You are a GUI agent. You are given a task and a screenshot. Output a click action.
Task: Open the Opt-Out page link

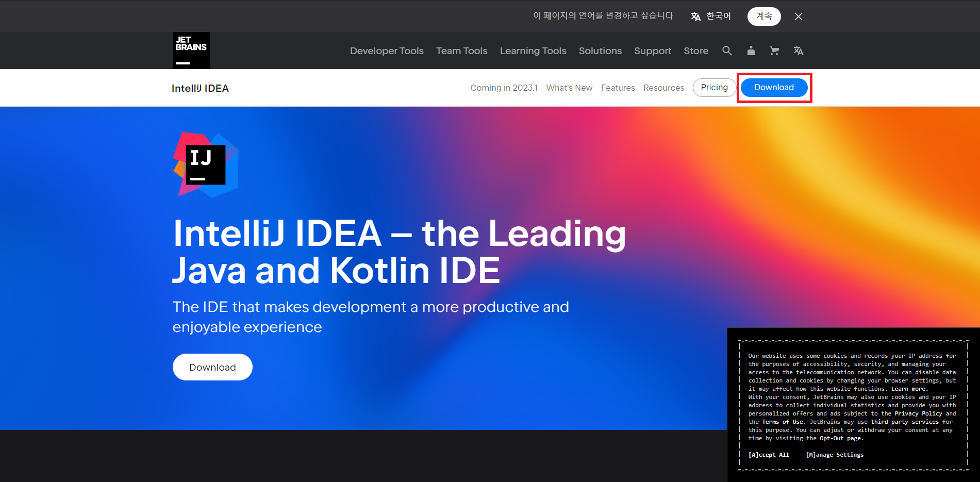[x=840, y=438]
